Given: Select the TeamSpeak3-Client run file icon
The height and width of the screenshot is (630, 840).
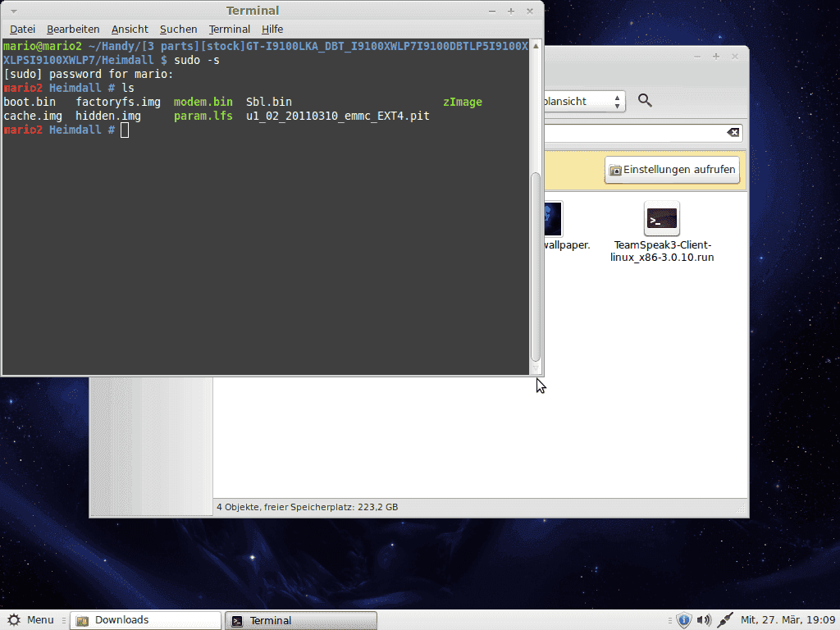Looking at the screenshot, I should tap(662, 218).
